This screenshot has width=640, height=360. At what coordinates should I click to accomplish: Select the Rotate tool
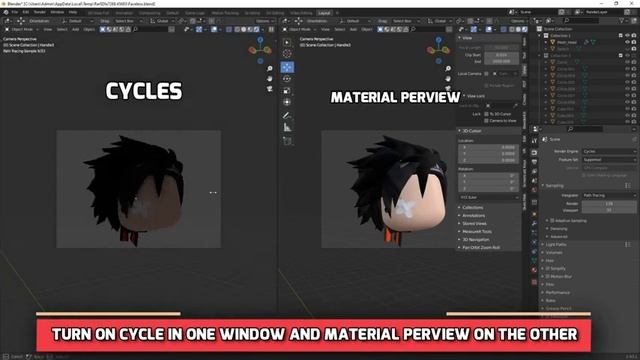click(x=287, y=79)
